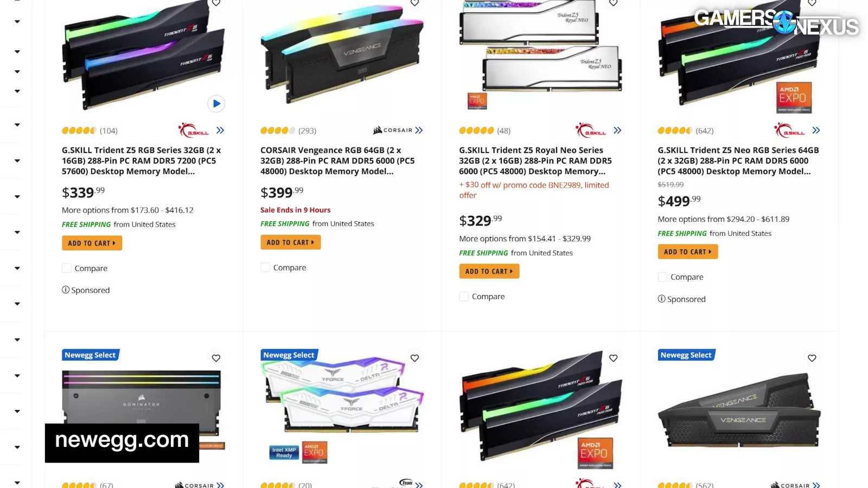Viewport: 868px width, 488px height.
Task: Add the $339.99 Trident Z5 RGB to the cart
Action: click(x=92, y=243)
